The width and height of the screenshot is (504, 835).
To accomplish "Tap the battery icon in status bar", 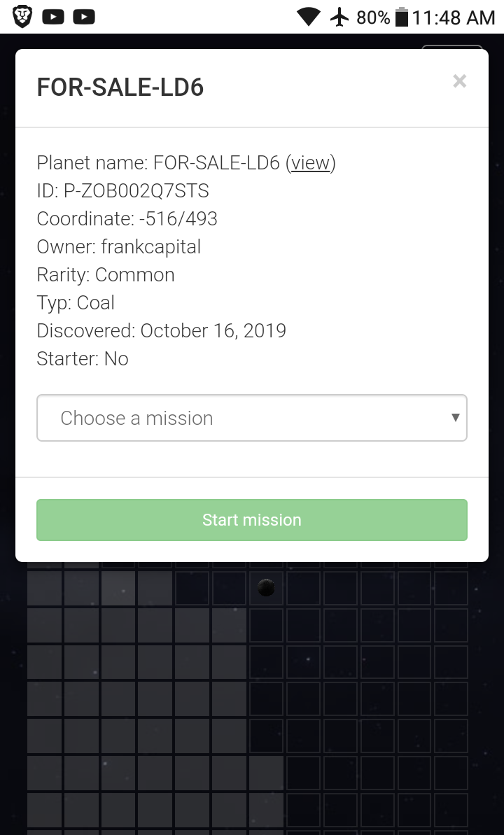I will 401,17.
